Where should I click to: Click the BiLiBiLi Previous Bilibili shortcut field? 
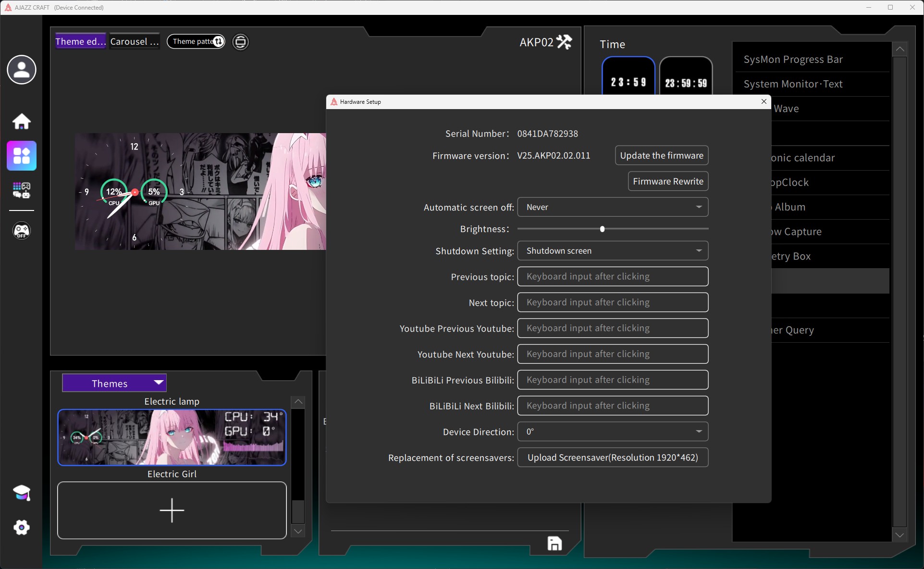[613, 380]
